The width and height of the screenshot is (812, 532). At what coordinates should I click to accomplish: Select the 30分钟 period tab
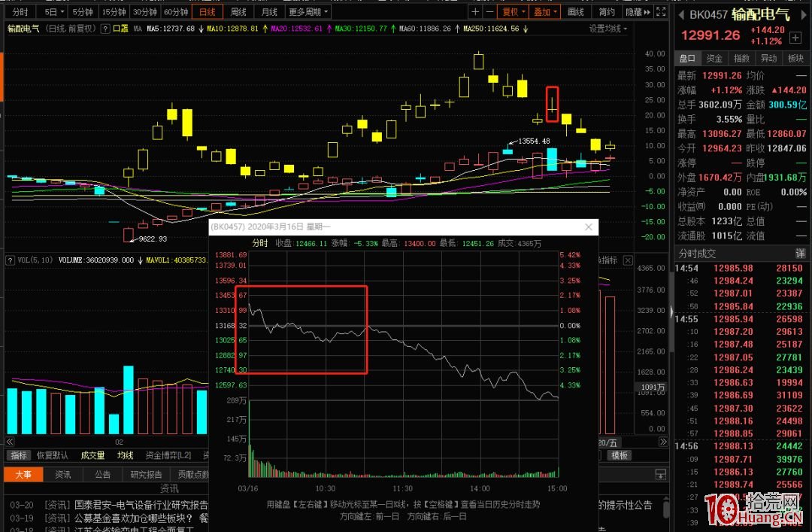[144, 11]
